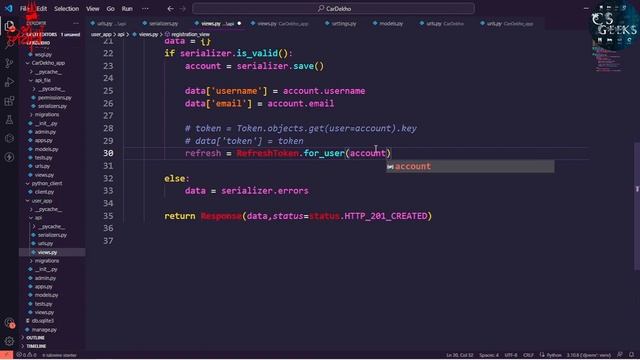Change encoding via UTF-8 in status bar
This screenshot has height=360, width=640.
click(x=511, y=355)
